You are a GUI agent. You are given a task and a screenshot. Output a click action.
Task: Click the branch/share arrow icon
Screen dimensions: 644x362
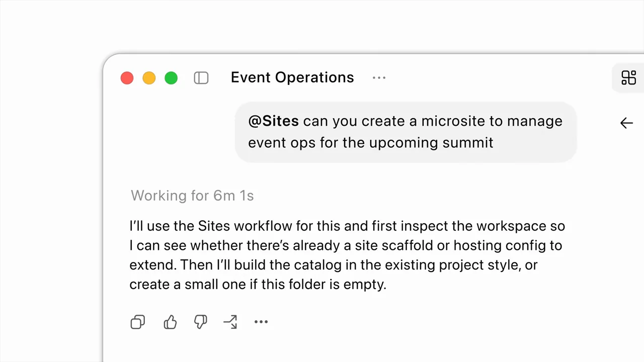coord(230,322)
